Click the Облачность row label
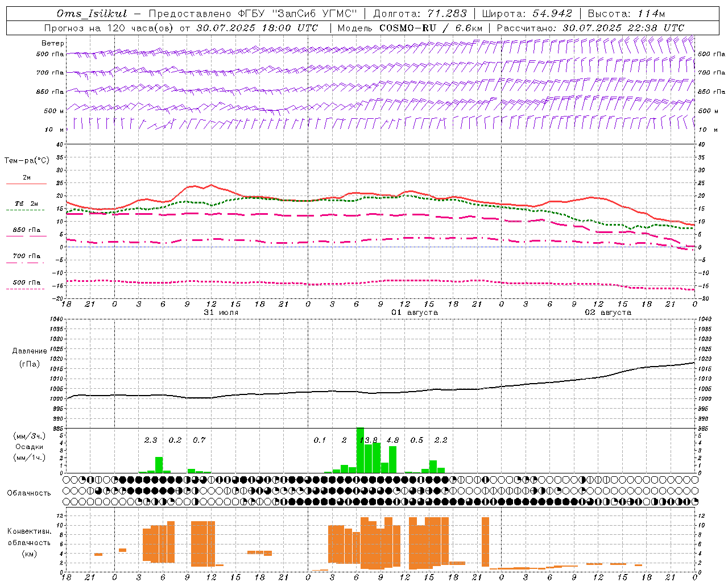This screenshot has height=582, width=728. tap(29, 493)
